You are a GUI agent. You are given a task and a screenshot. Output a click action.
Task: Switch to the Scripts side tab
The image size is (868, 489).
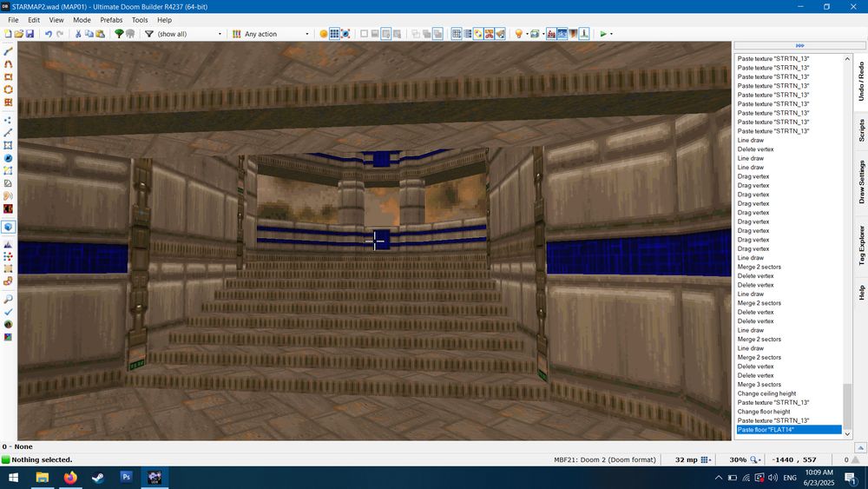click(861, 130)
